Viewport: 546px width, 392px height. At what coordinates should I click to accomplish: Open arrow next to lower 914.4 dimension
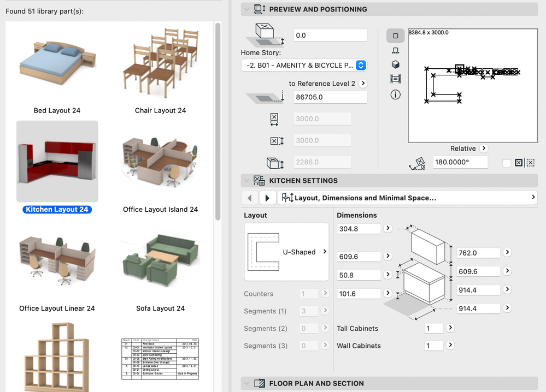coord(507,308)
